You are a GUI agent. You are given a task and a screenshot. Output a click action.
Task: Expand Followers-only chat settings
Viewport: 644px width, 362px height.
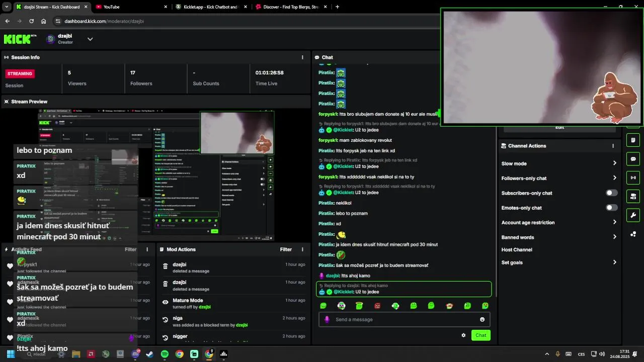(x=558, y=178)
